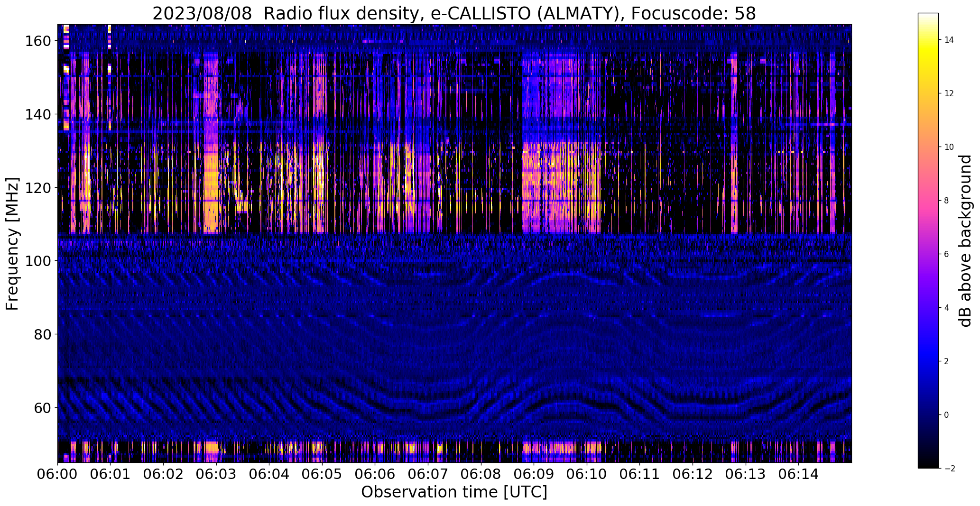
Task: Click the 06:07 time tick label
Action: [428, 475]
